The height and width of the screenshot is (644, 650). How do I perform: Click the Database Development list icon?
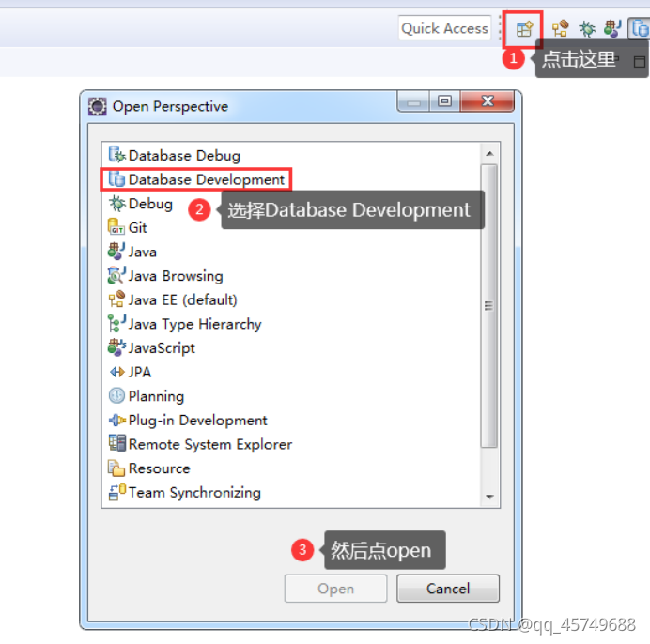(x=116, y=179)
